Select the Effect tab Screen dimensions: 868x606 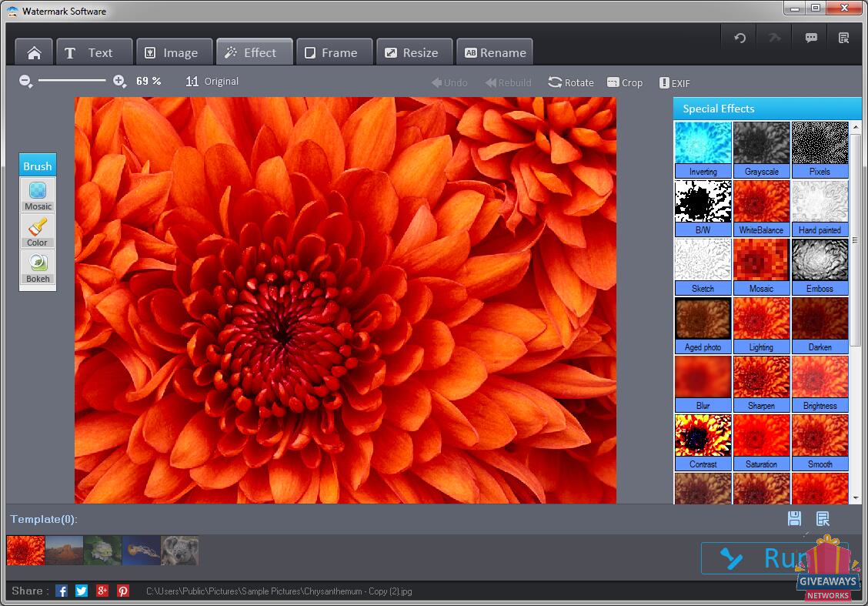coord(255,52)
